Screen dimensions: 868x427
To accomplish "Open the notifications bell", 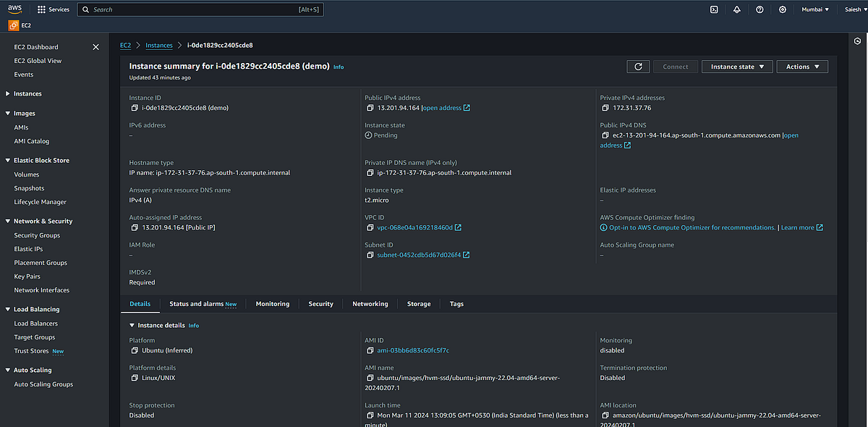I will (x=737, y=9).
